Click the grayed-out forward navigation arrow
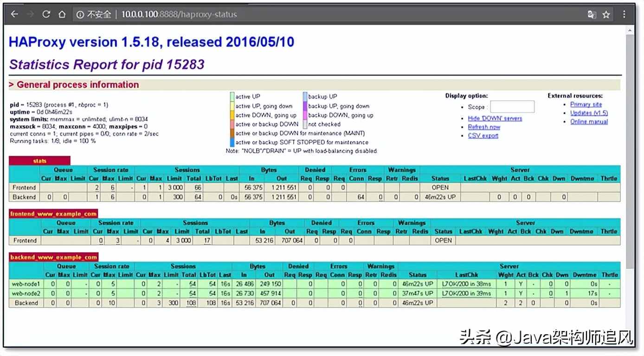 coord(30,14)
